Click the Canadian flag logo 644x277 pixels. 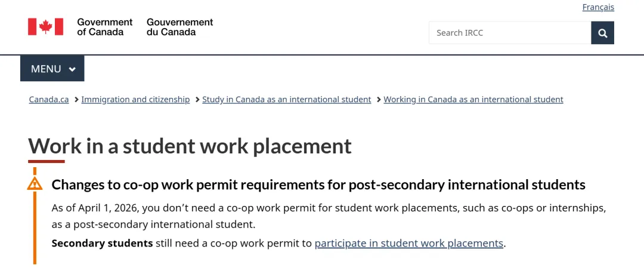[45, 27]
